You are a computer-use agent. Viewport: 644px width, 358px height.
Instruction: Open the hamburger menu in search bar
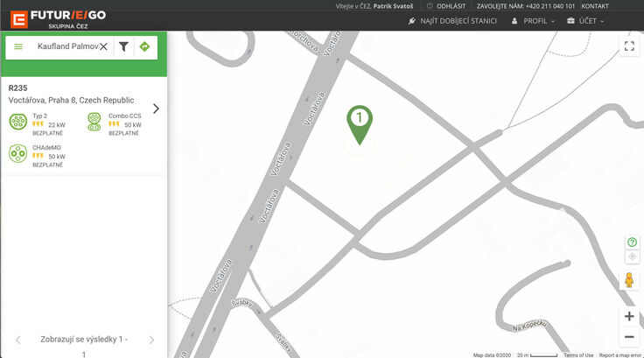[x=18, y=46]
